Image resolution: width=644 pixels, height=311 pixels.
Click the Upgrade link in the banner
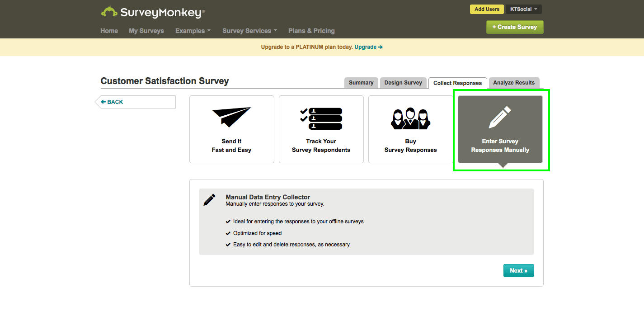pyautogui.click(x=369, y=47)
